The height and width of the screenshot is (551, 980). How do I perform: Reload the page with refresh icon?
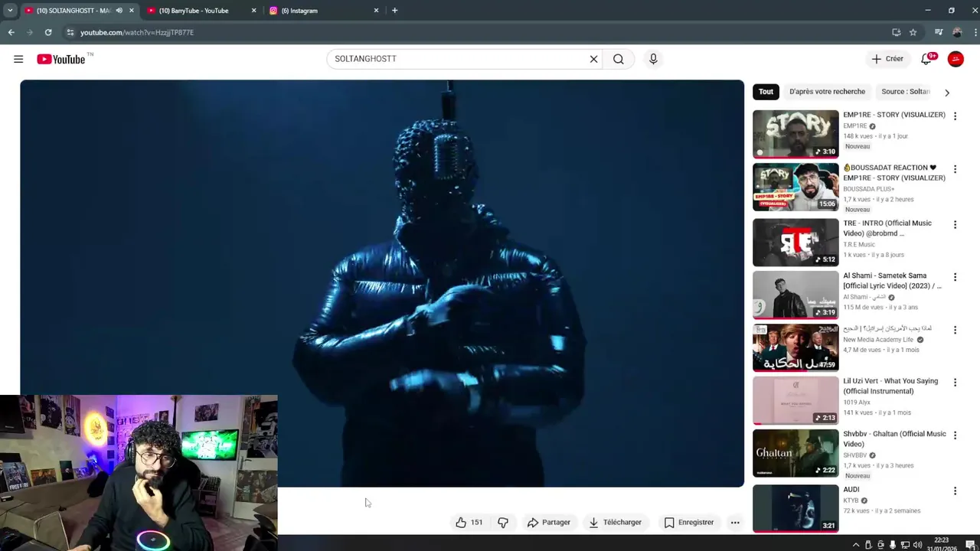pos(48,32)
